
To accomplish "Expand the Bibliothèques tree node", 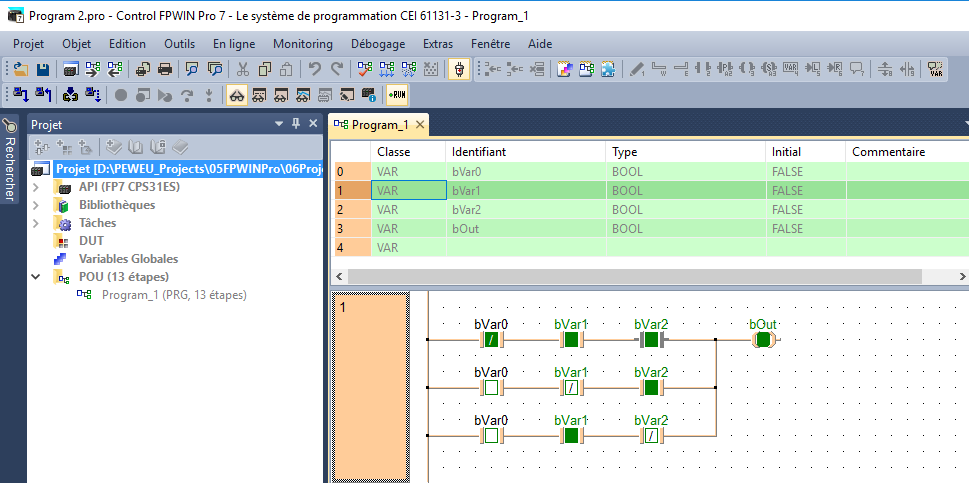I will click(37, 205).
